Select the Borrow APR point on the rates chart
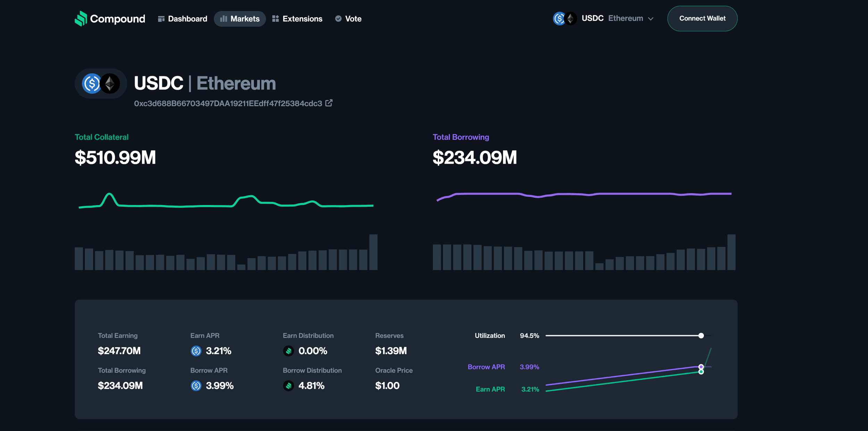 pos(701,366)
